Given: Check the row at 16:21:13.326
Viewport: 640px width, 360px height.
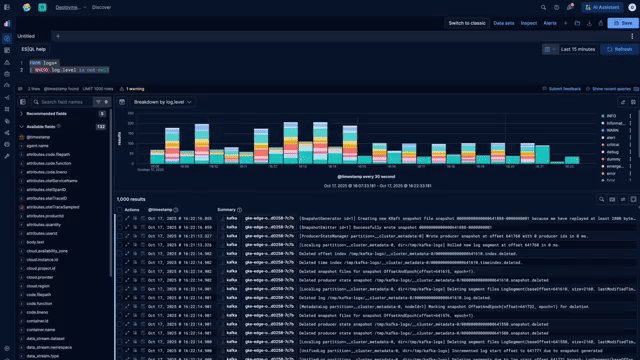Looking at the screenshot, I should pyautogui.click(x=120, y=245).
